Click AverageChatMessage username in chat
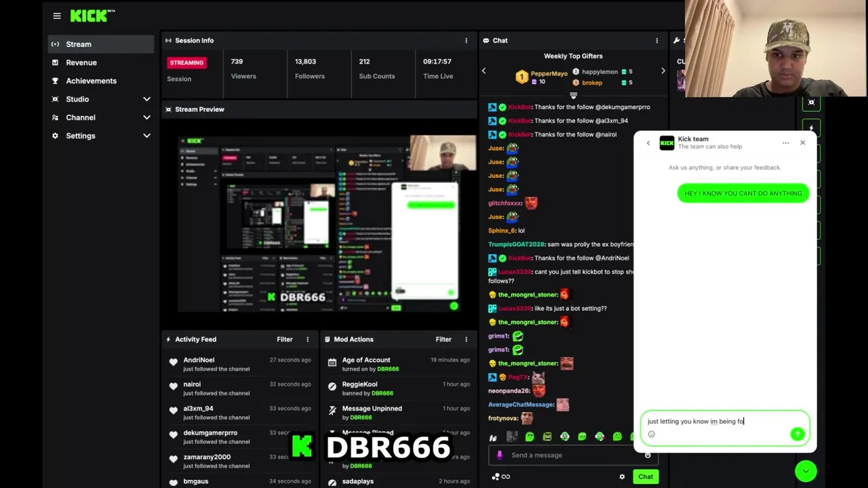Image resolution: width=868 pixels, height=488 pixels. pos(521,405)
